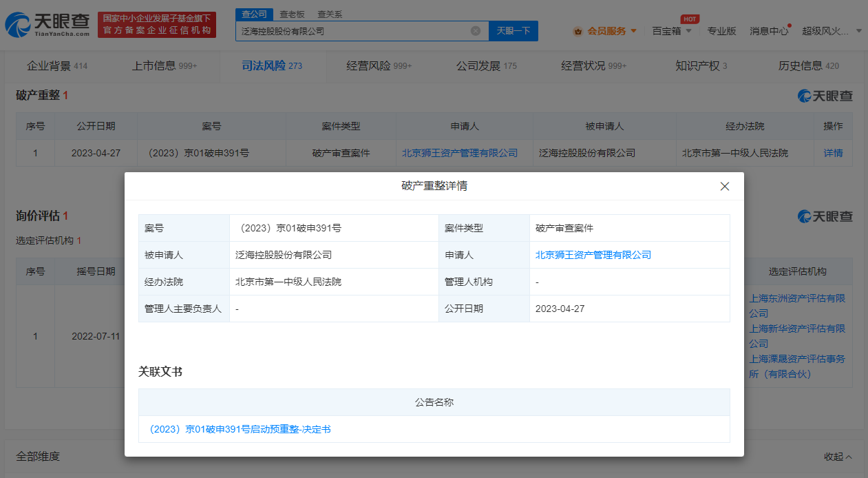This screenshot has height=478, width=868.
Task: Select the 查公司 search tab
Action: coord(255,14)
